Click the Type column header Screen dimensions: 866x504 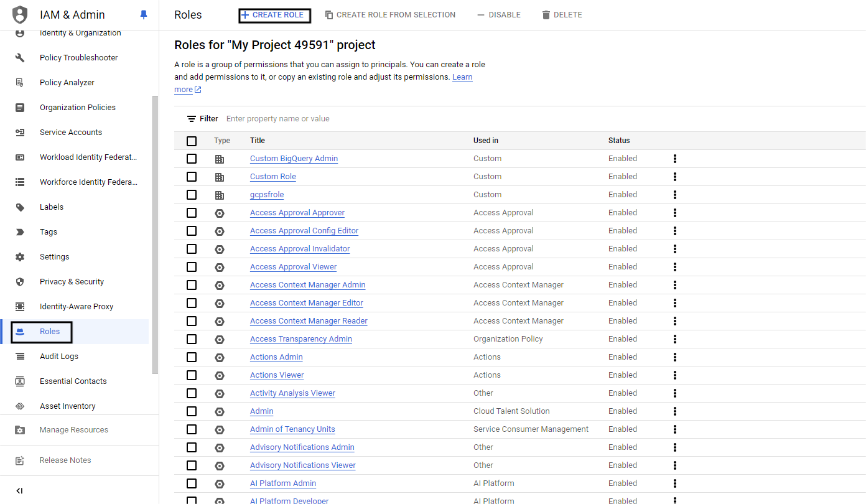[x=222, y=141]
